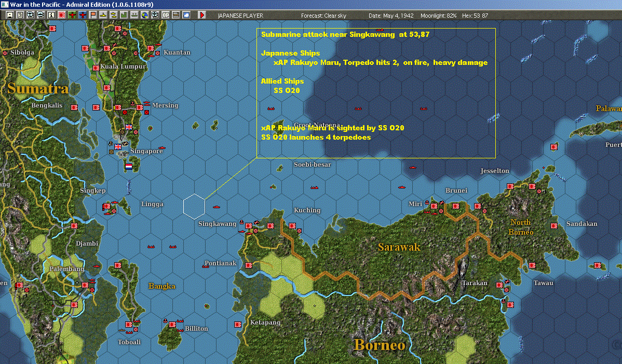Select the Japanese base icon at Miri
The height and width of the screenshot is (364, 622).
tap(434, 206)
